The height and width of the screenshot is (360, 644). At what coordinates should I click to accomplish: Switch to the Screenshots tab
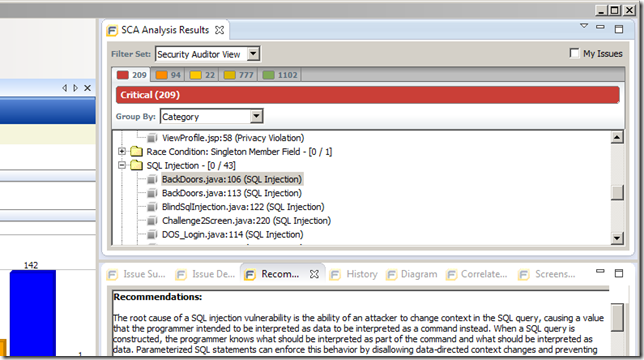pos(547,274)
